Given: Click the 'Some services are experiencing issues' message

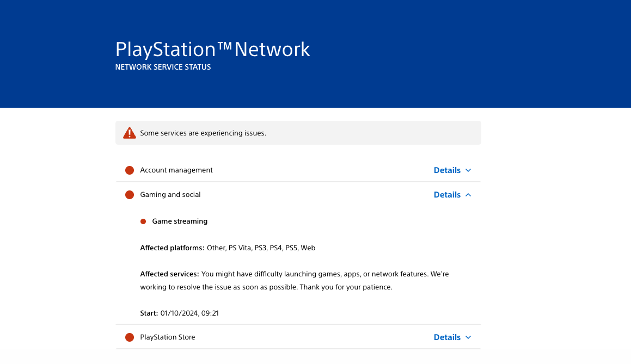Looking at the screenshot, I should coord(203,133).
